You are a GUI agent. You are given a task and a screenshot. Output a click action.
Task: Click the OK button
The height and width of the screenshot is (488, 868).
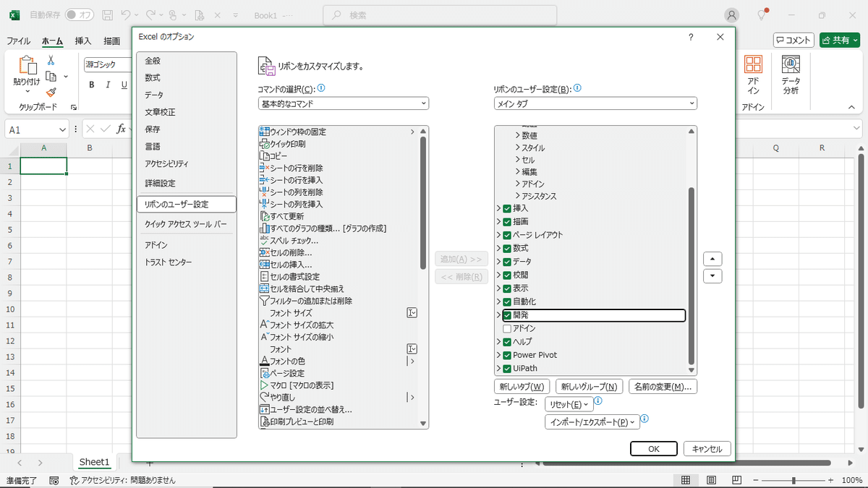pyautogui.click(x=654, y=449)
